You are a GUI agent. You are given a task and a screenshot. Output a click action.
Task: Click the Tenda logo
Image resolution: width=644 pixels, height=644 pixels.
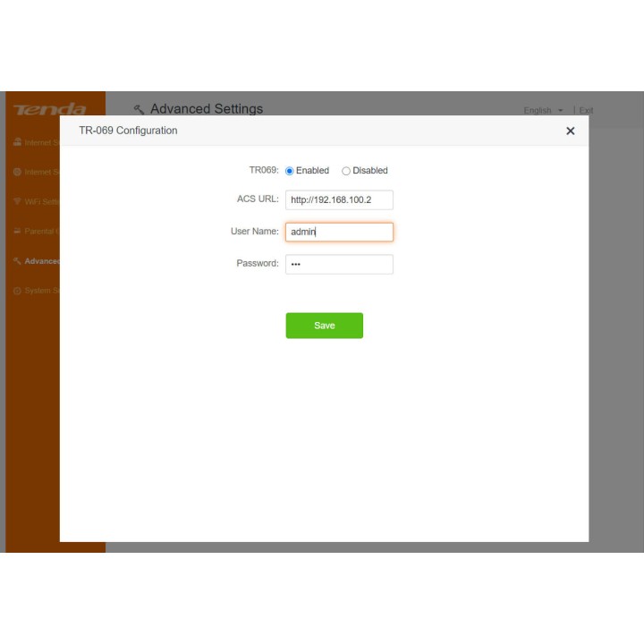point(50,110)
